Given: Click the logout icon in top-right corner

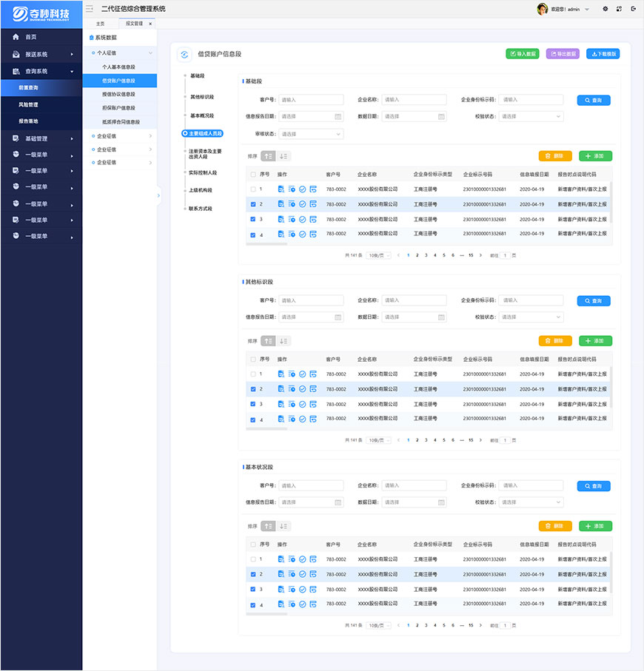Looking at the screenshot, I should point(633,9).
